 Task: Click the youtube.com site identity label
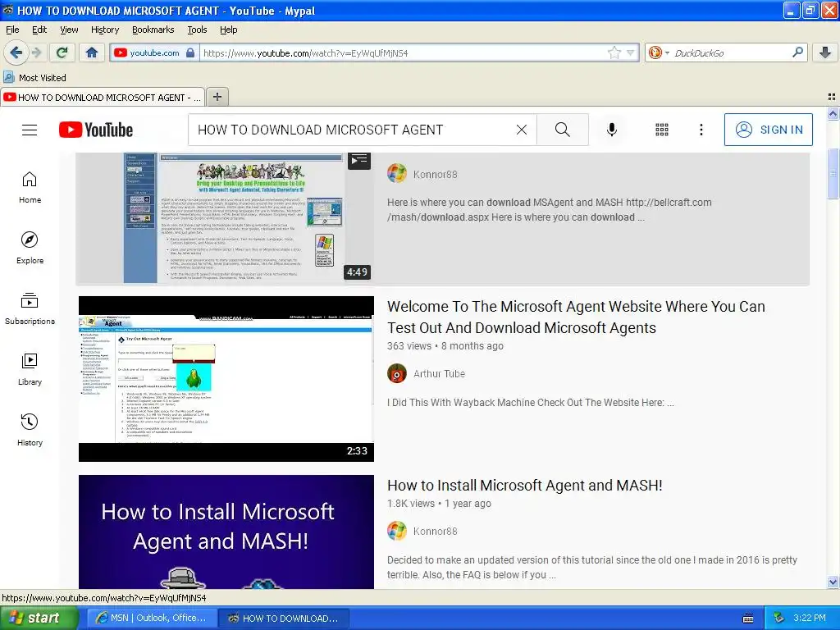[154, 52]
